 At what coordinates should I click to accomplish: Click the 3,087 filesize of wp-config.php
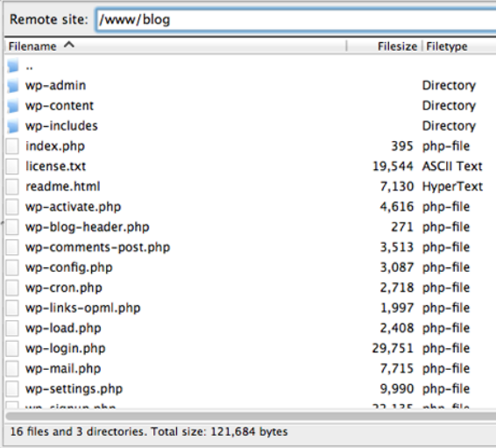397,267
